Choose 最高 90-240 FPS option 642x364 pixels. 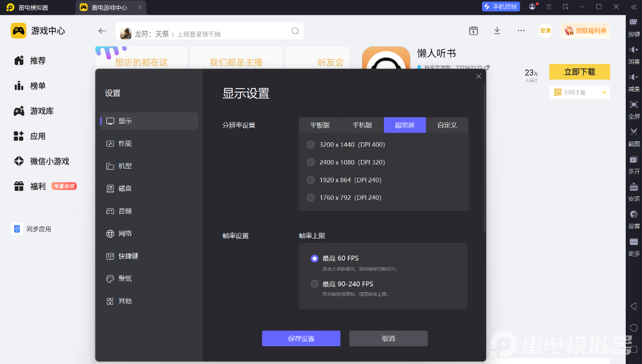coord(342,284)
